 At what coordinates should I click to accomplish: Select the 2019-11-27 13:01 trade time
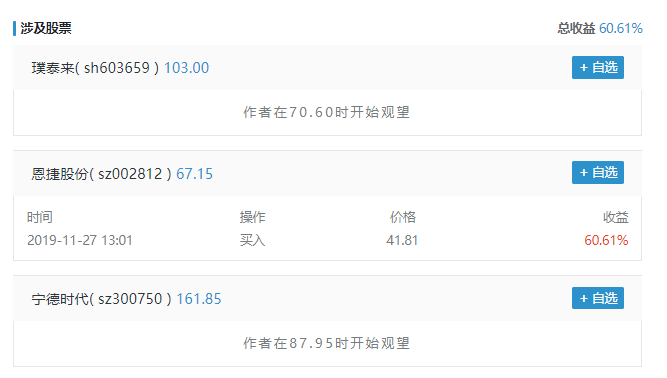80,240
